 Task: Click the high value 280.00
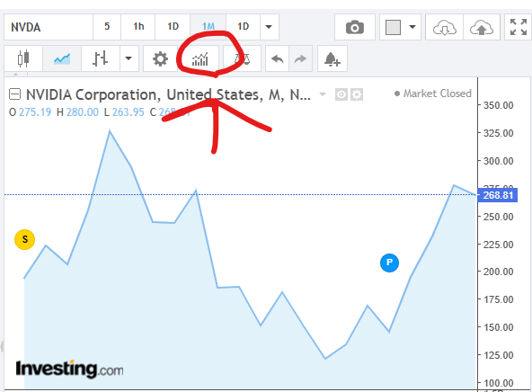tap(83, 112)
